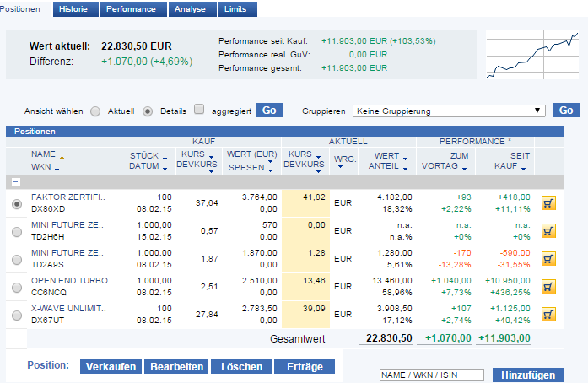Click the STÜCK DATUM column sort dropdown arrow
588x383 pixels.
click(x=165, y=160)
